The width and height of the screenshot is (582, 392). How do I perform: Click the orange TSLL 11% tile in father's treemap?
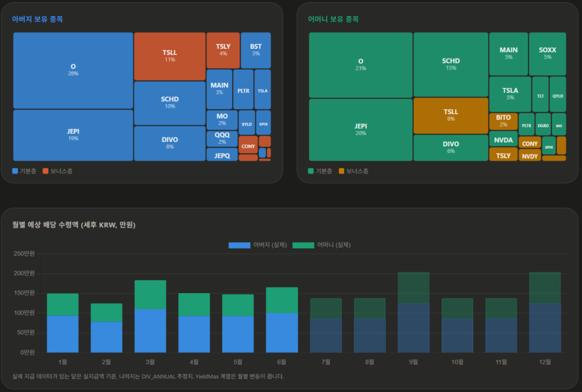click(170, 57)
